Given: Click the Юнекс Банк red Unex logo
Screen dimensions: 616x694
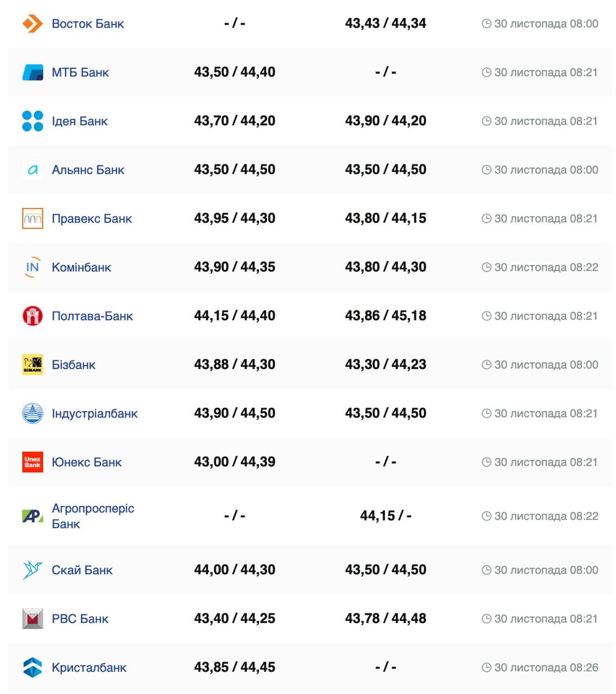Looking at the screenshot, I should pos(33,462).
